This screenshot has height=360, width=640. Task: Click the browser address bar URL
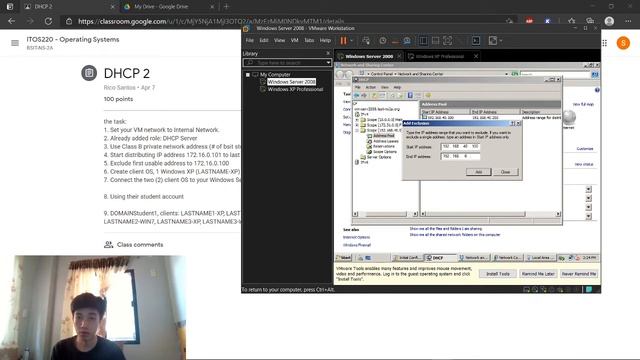tap(211, 21)
